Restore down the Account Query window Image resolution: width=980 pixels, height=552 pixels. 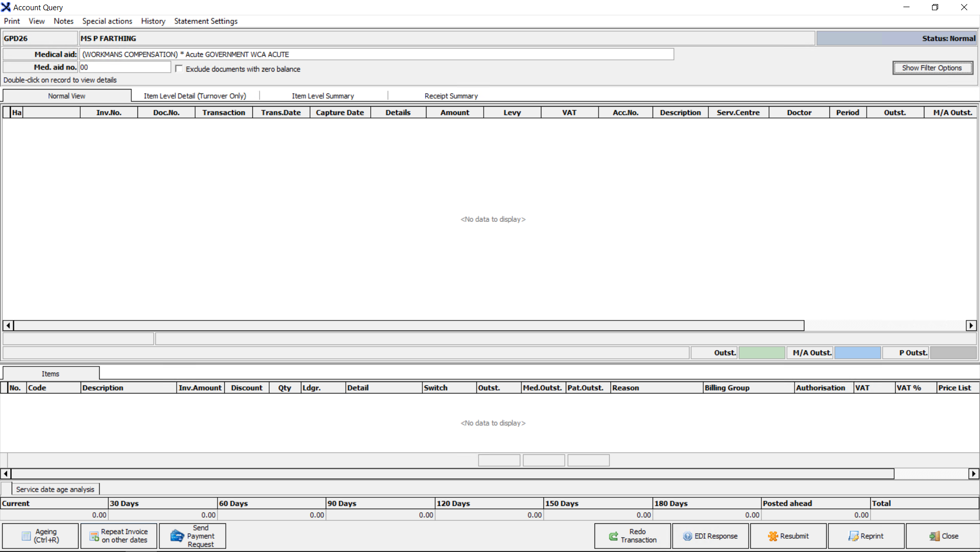point(935,7)
